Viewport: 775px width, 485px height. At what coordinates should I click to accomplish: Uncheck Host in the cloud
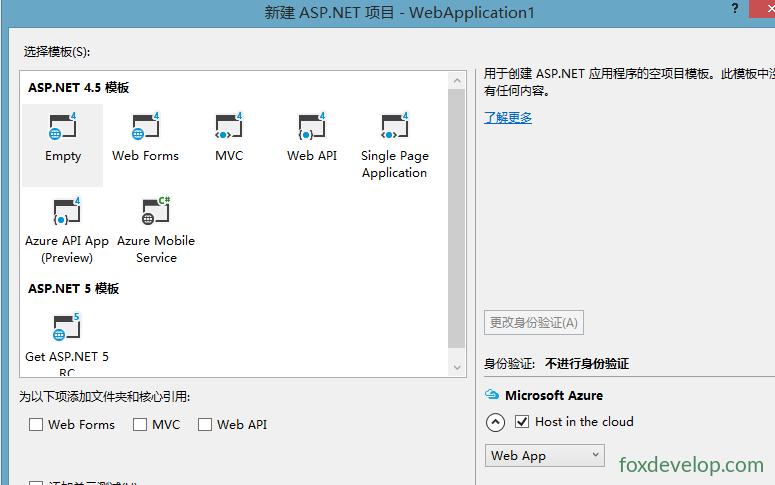click(522, 422)
